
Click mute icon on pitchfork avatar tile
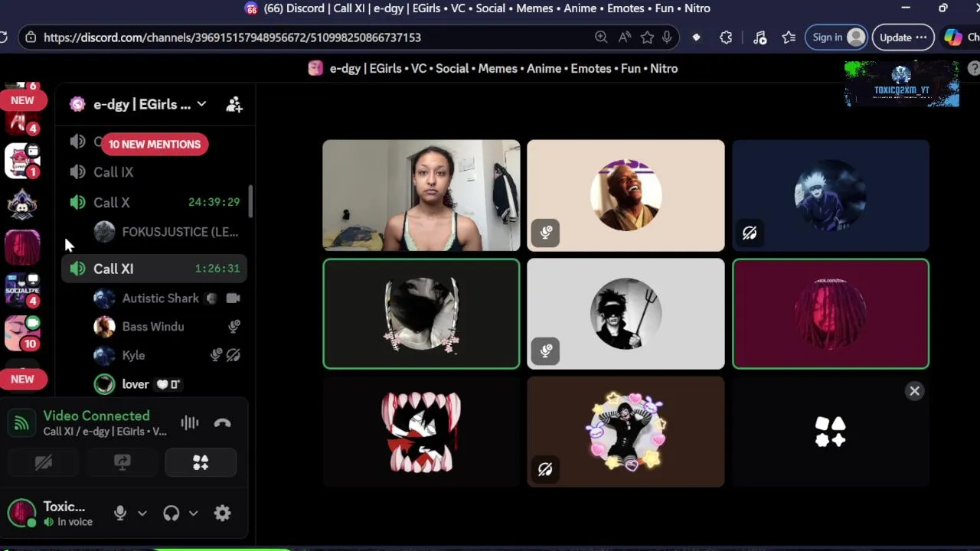pos(546,351)
